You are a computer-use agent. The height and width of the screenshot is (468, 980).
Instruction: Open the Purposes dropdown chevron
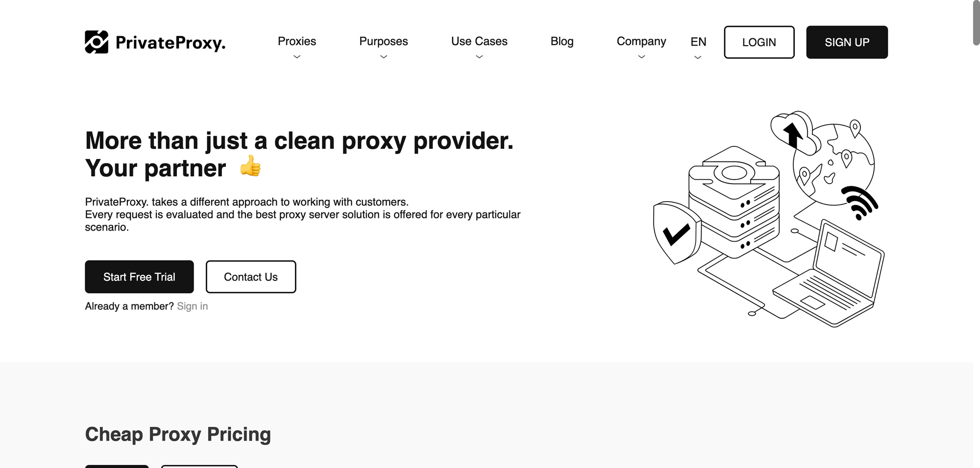point(383,57)
